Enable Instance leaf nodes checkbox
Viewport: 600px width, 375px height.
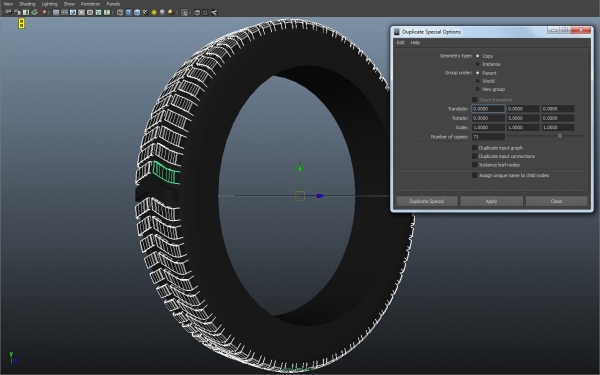[x=474, y=165]
